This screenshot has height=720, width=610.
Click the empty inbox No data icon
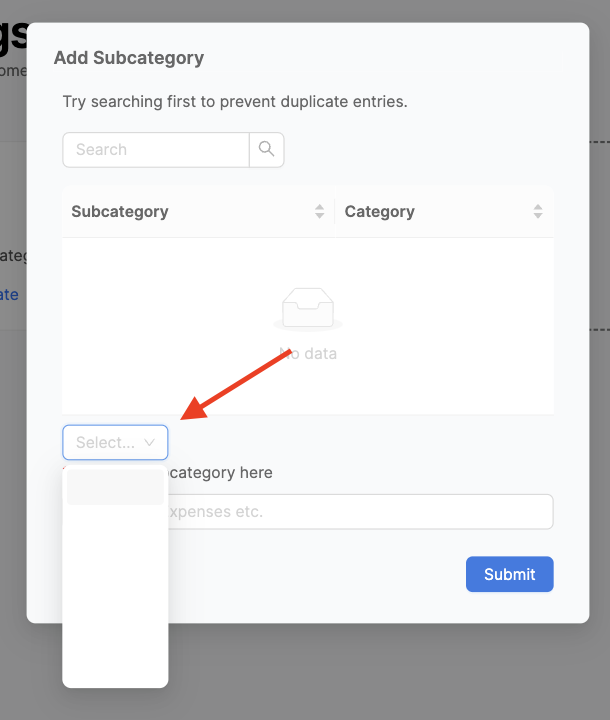coord(308,309)
